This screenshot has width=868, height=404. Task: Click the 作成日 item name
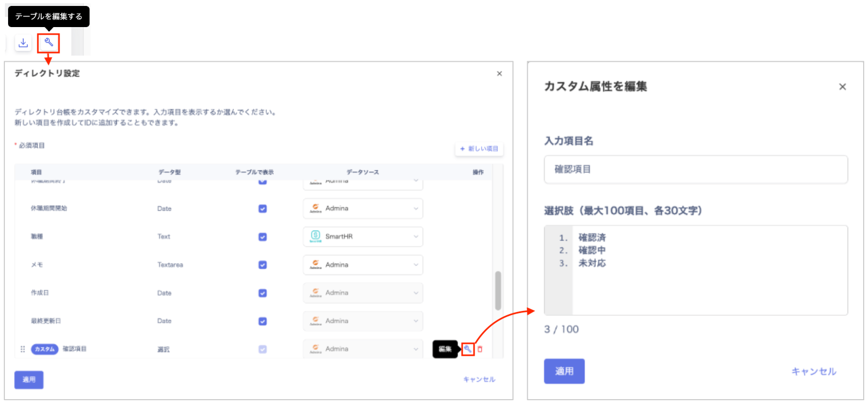40,293
